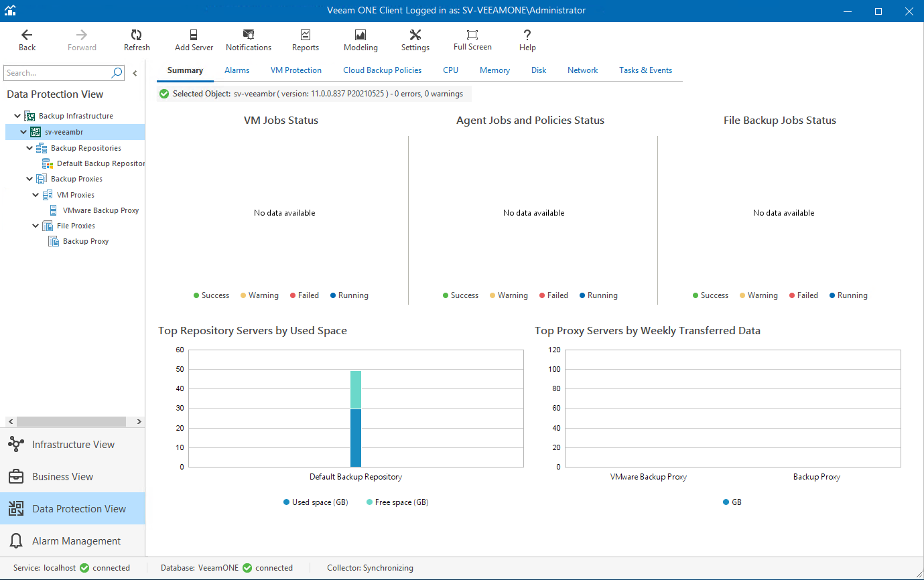The width and height of the screenshot is (924, 580).
Task: Click the 'Data Protection View' panel heading
Action: (55, 94)
